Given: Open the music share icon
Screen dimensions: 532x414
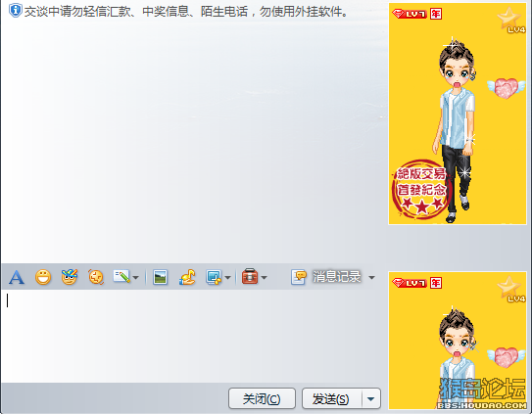Looking at the screenshot, I should pyautogui.click(x=187, y=277).
